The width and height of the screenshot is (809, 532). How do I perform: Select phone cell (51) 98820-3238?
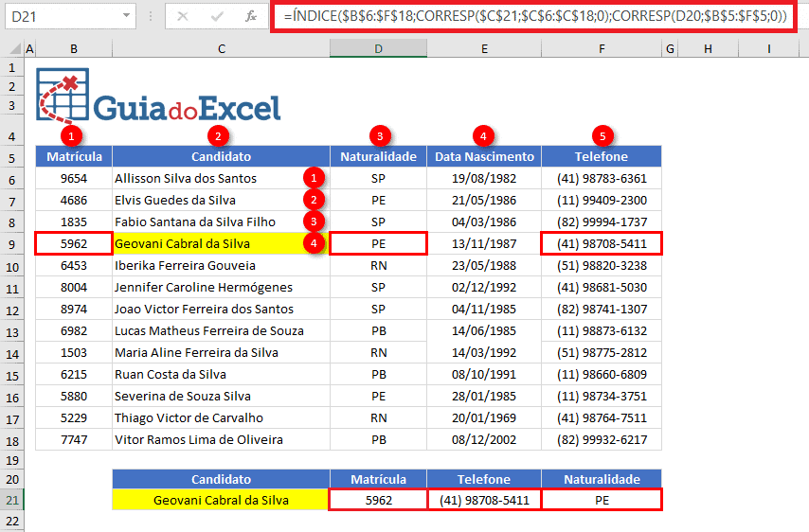(x=602, y=265)
